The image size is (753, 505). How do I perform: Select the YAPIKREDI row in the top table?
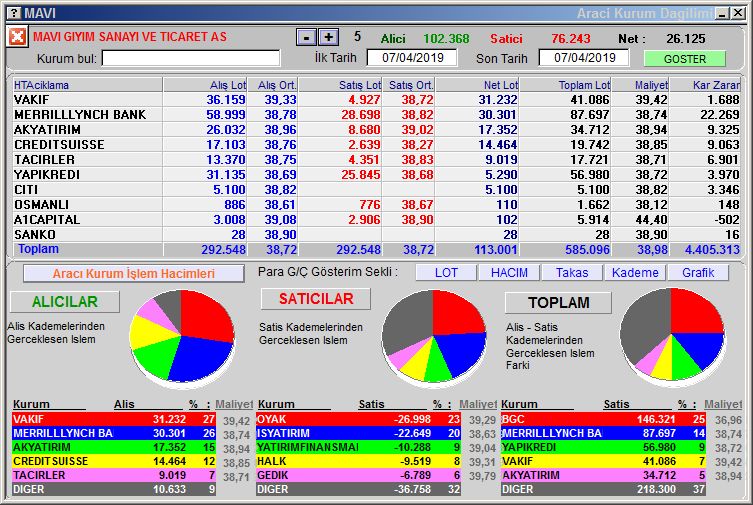click(x=376, y=174)
